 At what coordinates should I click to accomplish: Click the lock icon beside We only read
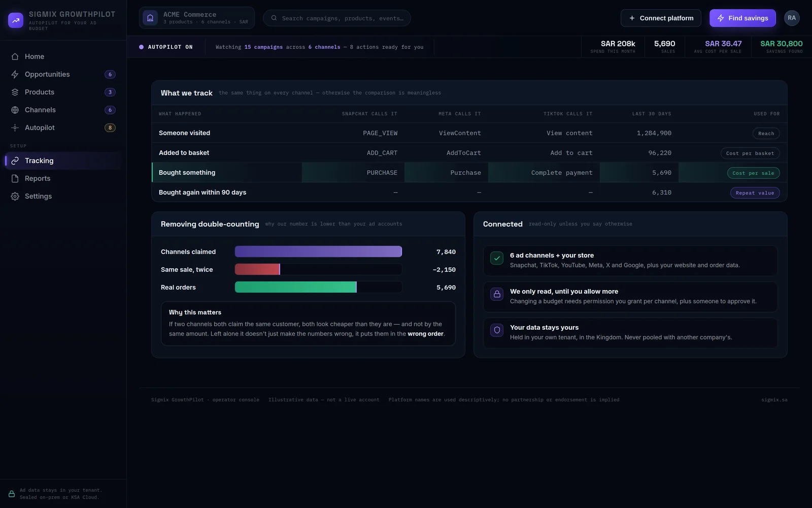[x=497, y=294]
